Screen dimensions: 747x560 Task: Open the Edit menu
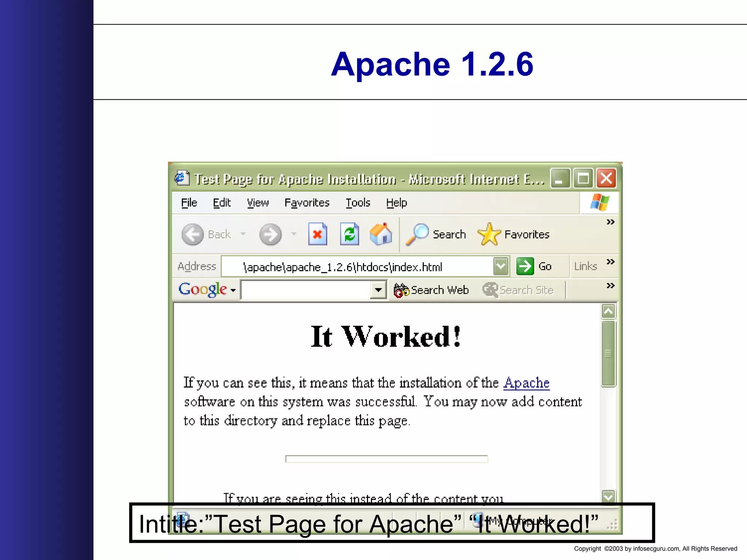222,203
